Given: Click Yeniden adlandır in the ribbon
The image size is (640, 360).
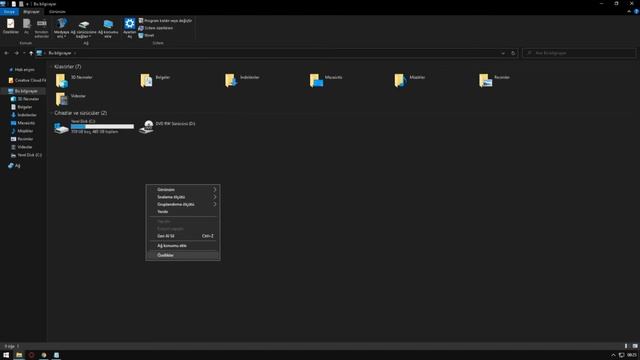Looking at the screenshot, I should coord(42,28).
